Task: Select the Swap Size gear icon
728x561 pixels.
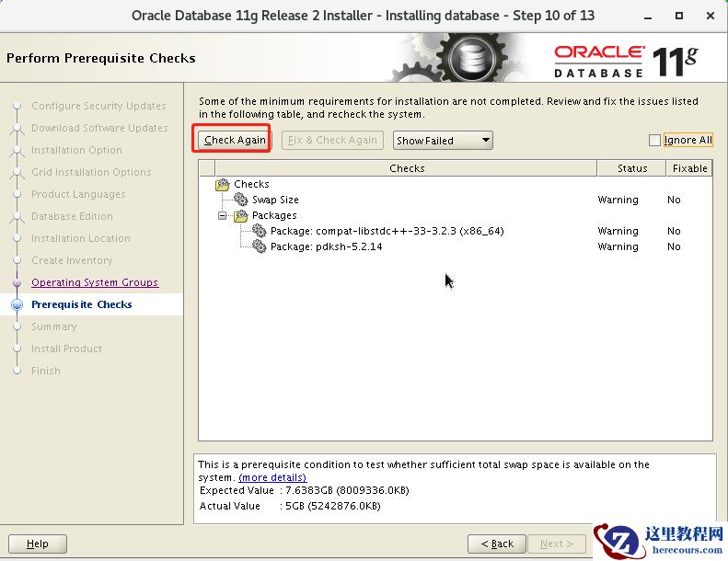Action: [x=240, y=200]
